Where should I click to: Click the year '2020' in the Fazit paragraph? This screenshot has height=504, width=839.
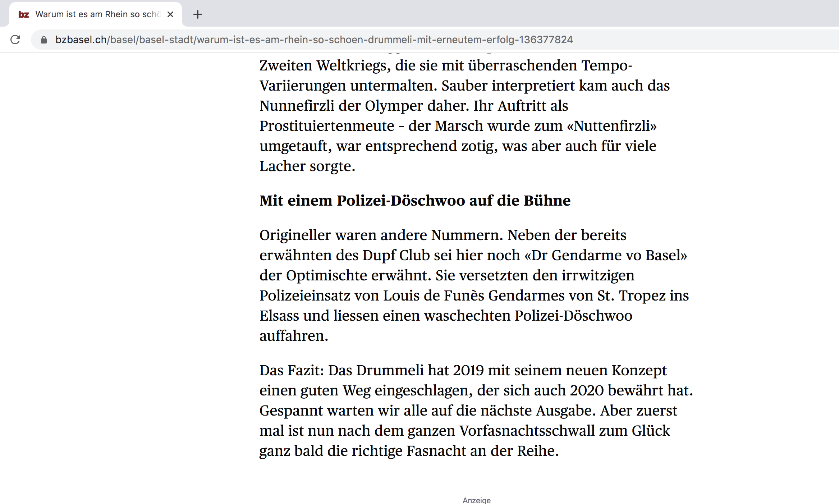(x=587, y=390)
